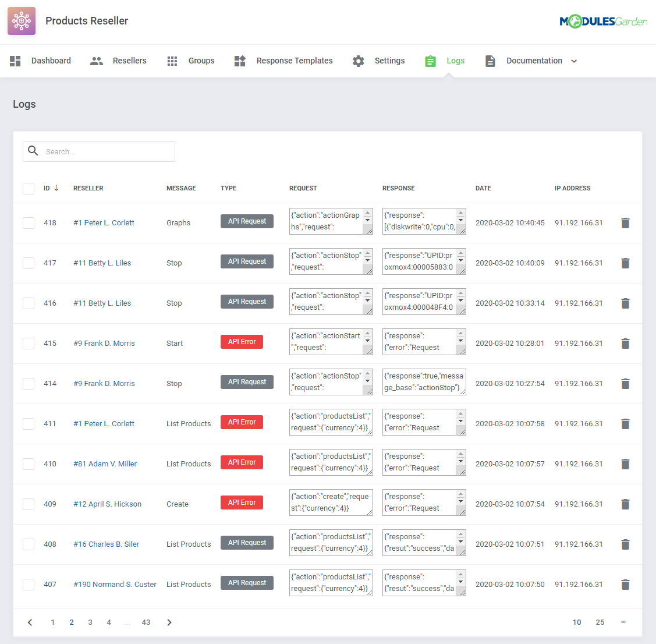The image size is (656, 644).
Task: Sort by the RESELLER column header
Action: [88, 188]
